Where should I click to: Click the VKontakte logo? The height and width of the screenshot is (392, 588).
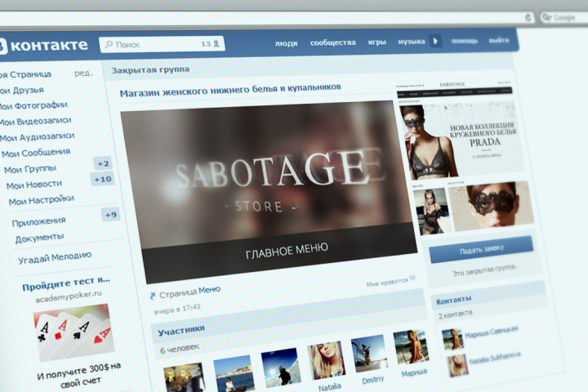point(43,46)
